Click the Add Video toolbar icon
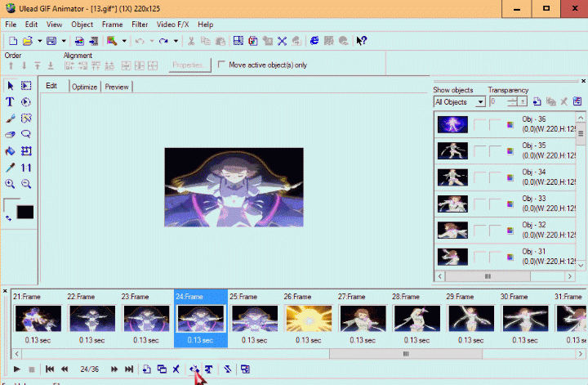 (94, 41)
